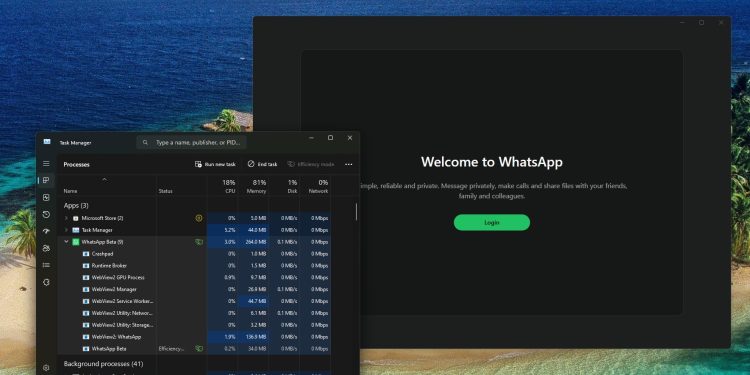Click Efficiency mode button
750x375 pixels.
[x=311, y=164]
